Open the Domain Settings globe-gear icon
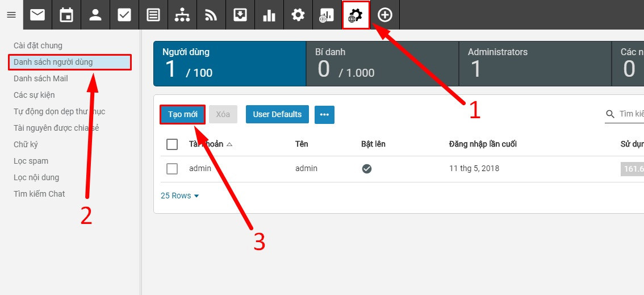644x295 pixels. (x=356, y=15)
